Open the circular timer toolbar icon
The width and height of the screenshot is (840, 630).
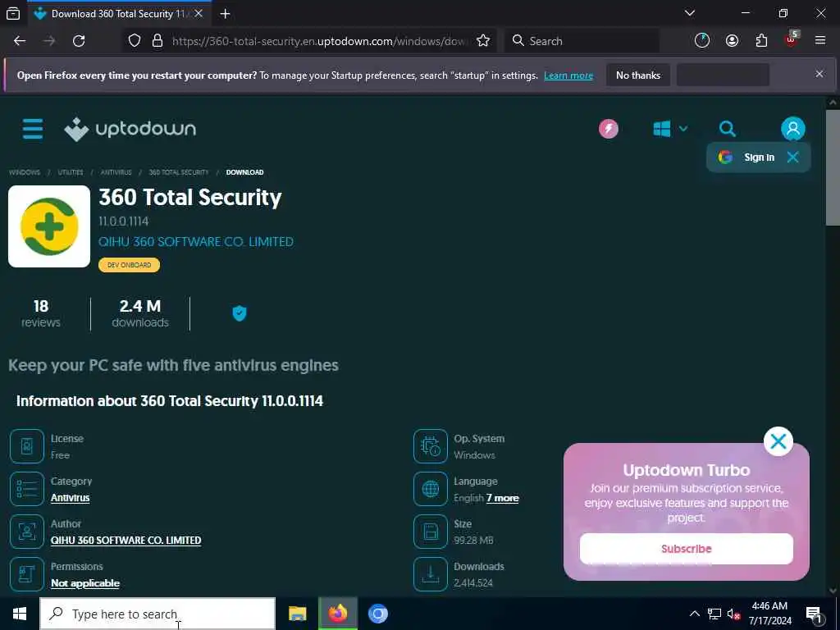[x=702, y=41]
